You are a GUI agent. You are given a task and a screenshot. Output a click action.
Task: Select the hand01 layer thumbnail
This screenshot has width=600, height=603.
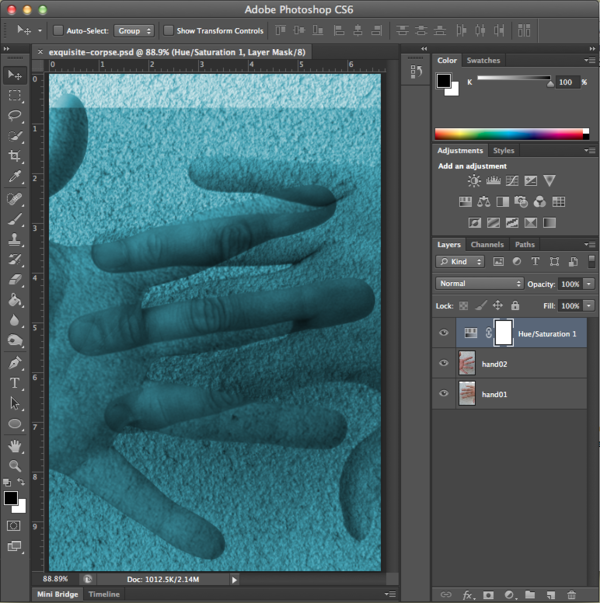pos(467,395)
